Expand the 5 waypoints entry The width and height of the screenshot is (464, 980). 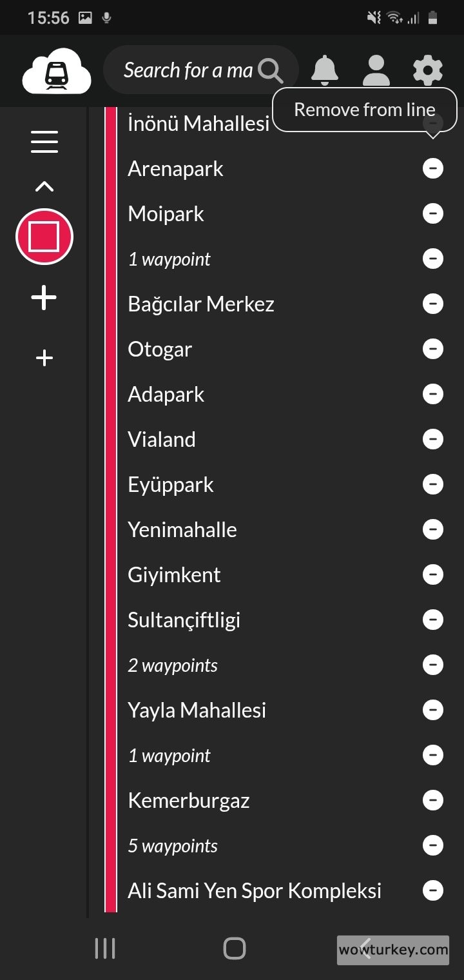click(x=173, y=845)
